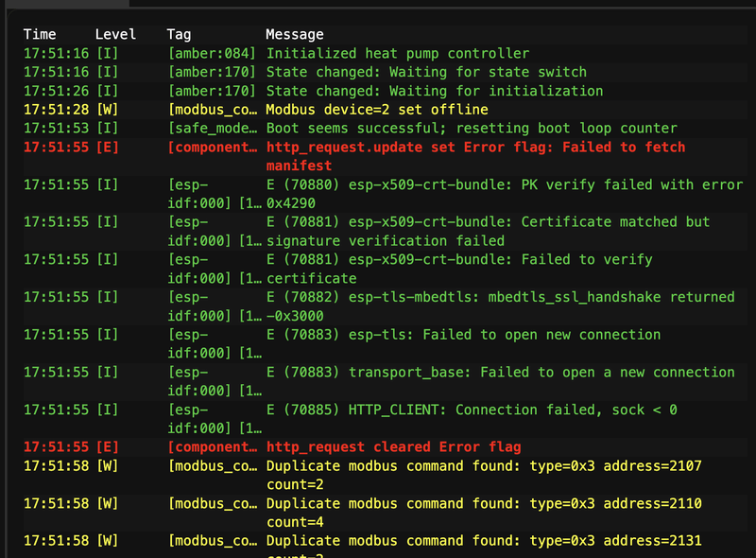756x558 pixels.
Task: Click [component… tag on cleared Error flag row
Action: (213, 447)
